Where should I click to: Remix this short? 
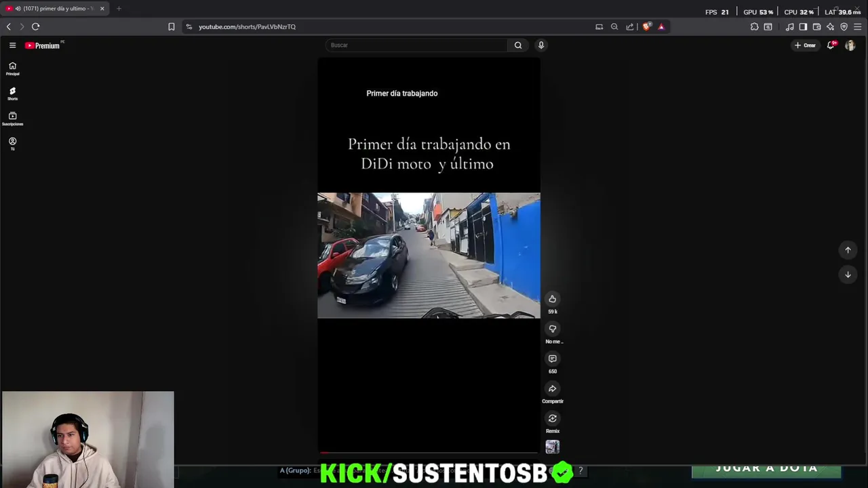coord(553,418)
